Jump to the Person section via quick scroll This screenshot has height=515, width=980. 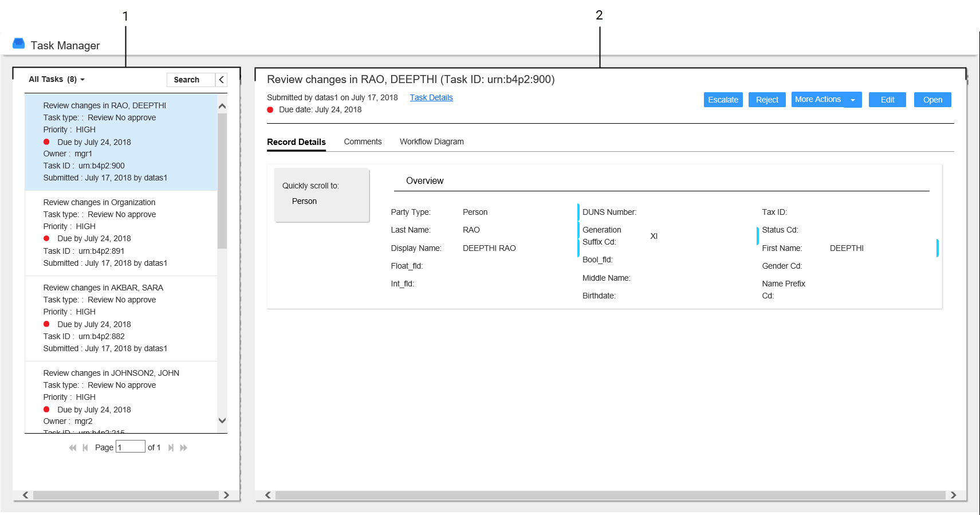click(x=304, y=201)
